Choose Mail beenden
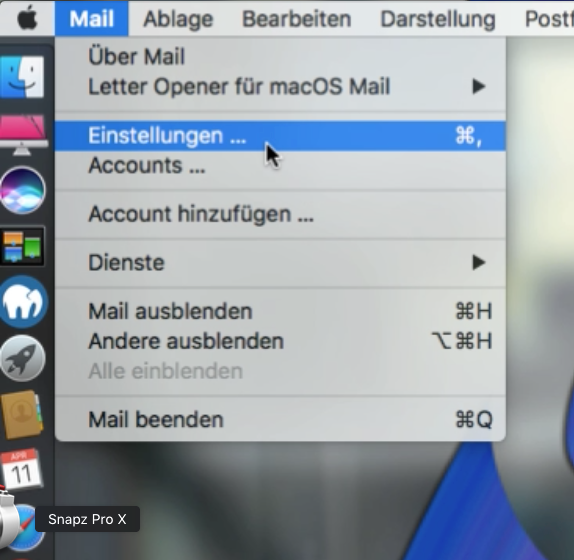Image resolution: width=574 pixels, height=560 pixels. (280, 419)
